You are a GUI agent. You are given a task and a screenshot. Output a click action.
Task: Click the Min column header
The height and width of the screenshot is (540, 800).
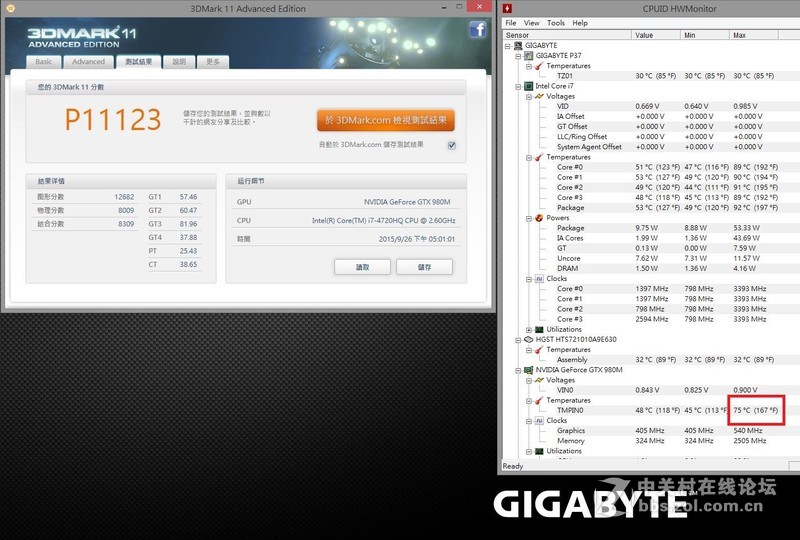coord(705,35)
